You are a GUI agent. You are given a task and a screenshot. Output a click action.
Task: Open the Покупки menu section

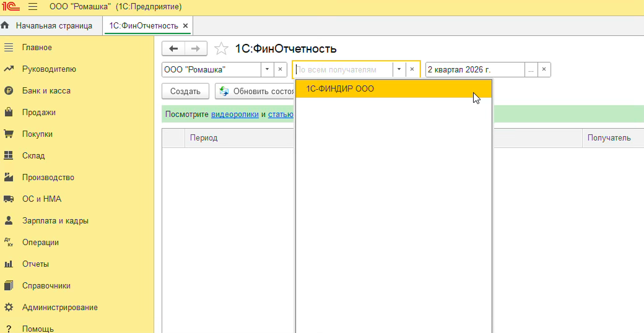pos(37,134)
